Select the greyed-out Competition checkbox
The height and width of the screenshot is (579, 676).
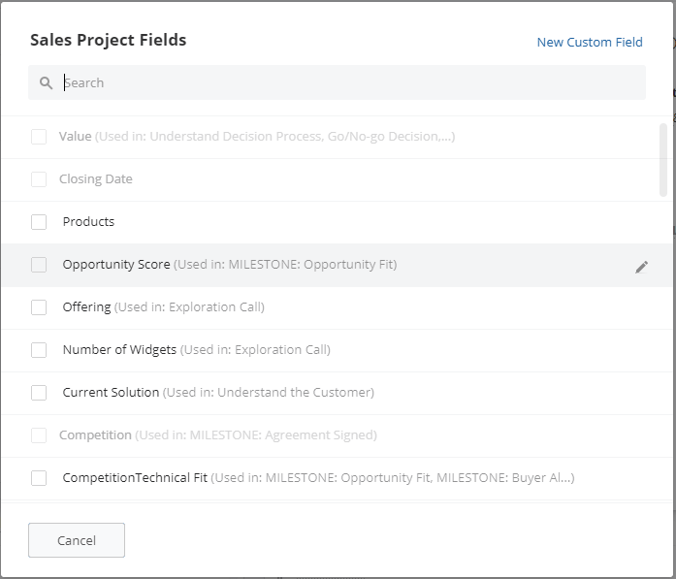[39, 435]
